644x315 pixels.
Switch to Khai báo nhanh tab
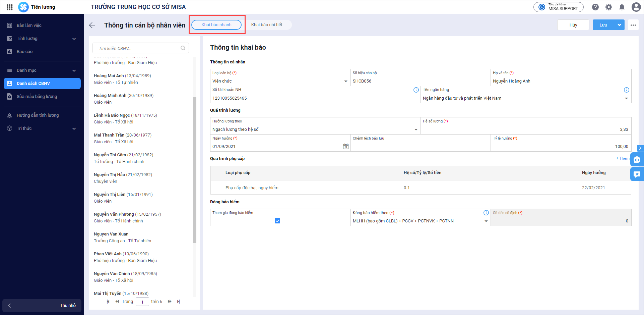click(x=216, y=24)
